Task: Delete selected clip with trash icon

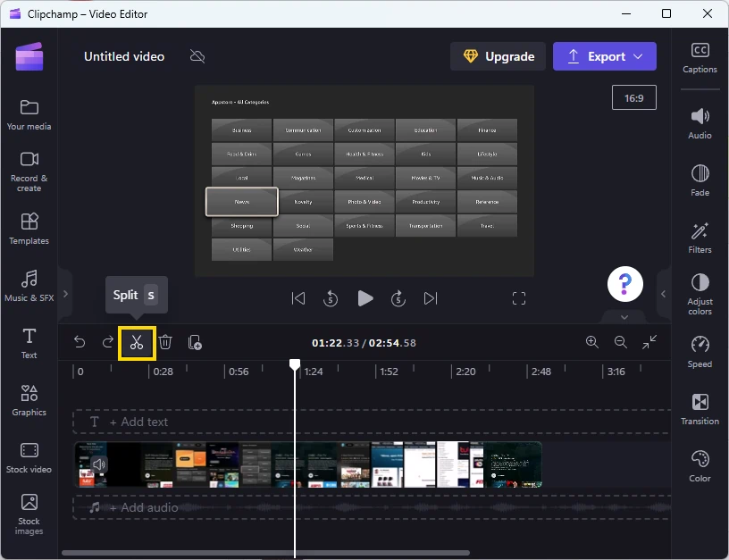Action: coord(165,342)
